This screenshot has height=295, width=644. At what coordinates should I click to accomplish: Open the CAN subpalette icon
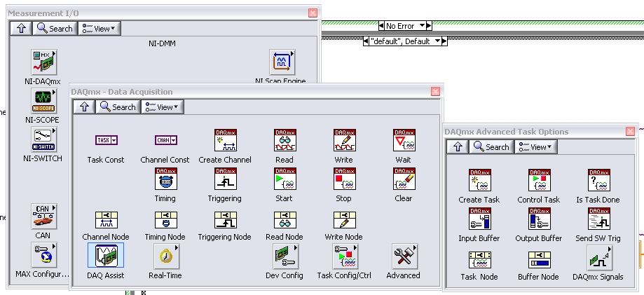(43, 217)
